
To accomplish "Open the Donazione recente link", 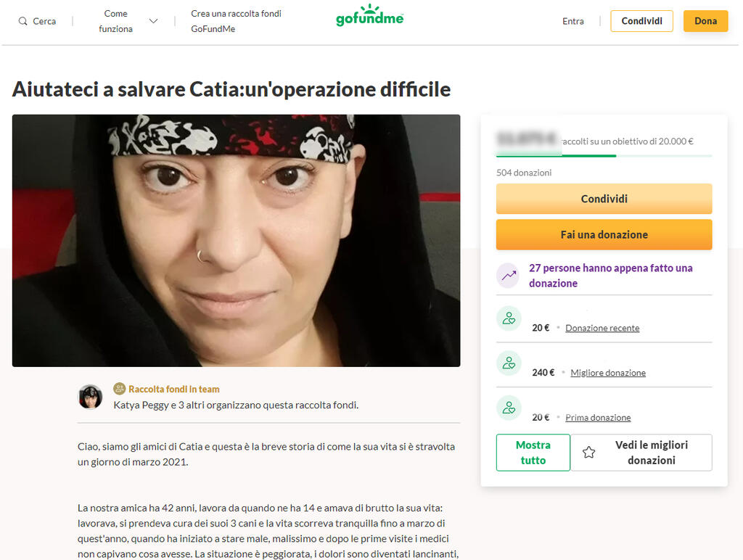I will (602, 328).
